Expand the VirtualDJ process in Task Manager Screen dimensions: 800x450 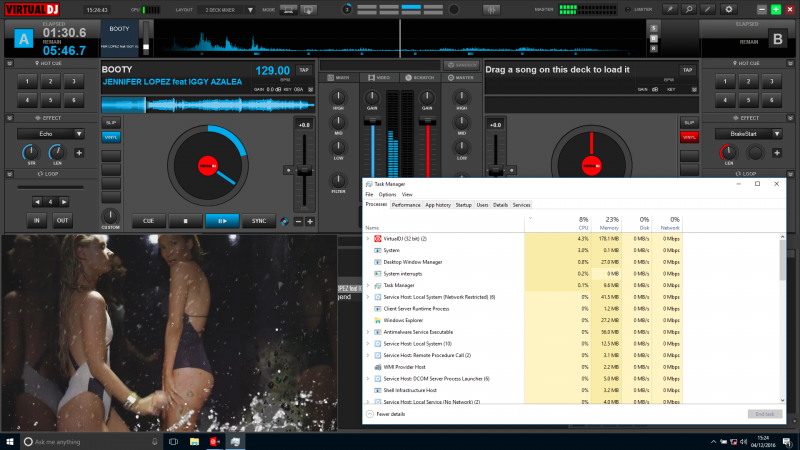tap(368, 239)
